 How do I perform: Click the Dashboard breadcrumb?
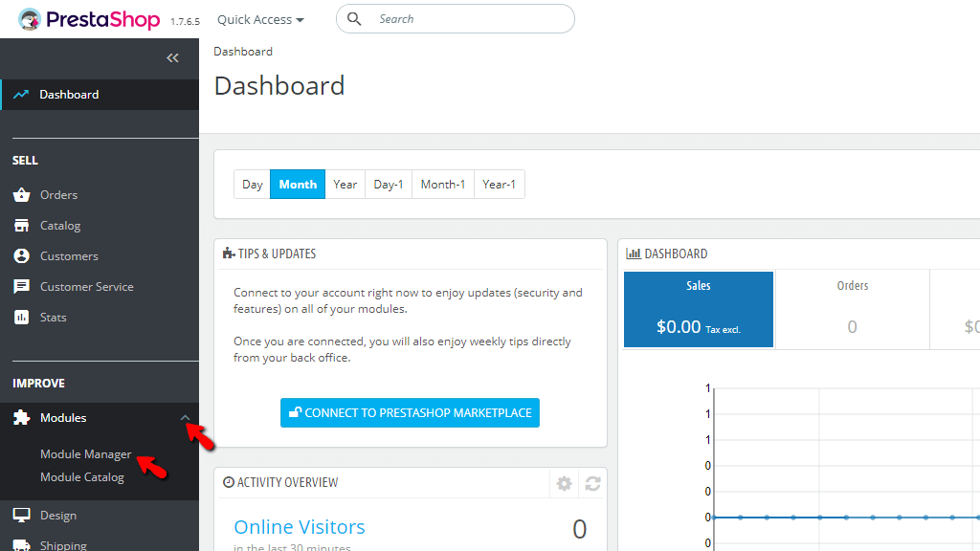243,52
